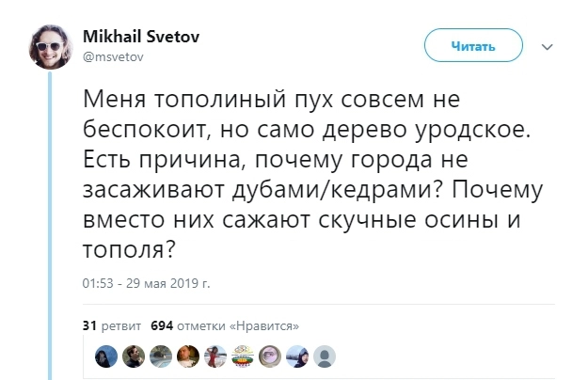
Task: Open the second liker avatar, man in dark suit
Action: coord(132,356)
